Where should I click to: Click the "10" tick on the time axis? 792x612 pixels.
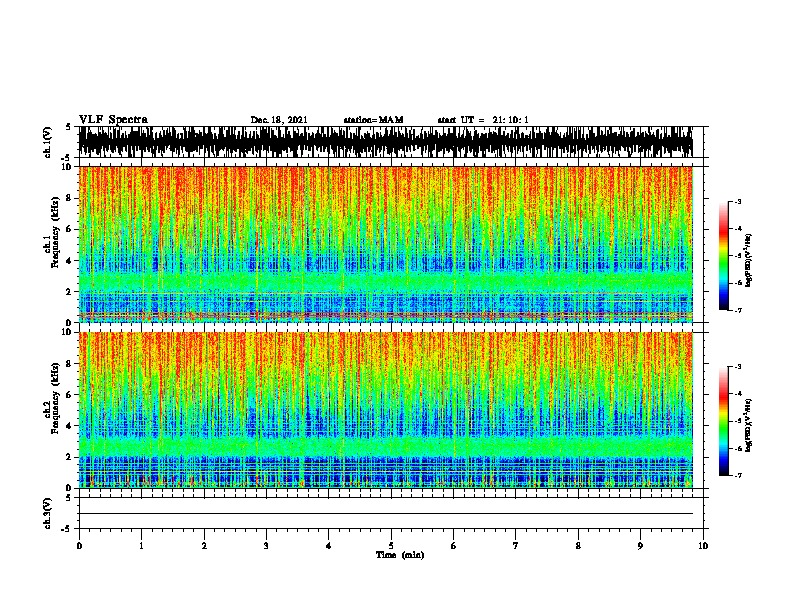pyautogui.click(x=703, y=546)
